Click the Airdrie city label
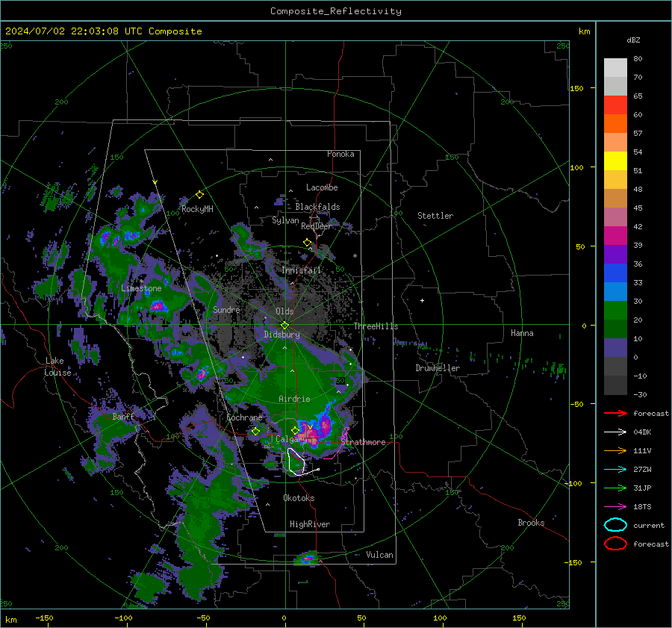This screenshot has width=672, height=628. point(294,399)
